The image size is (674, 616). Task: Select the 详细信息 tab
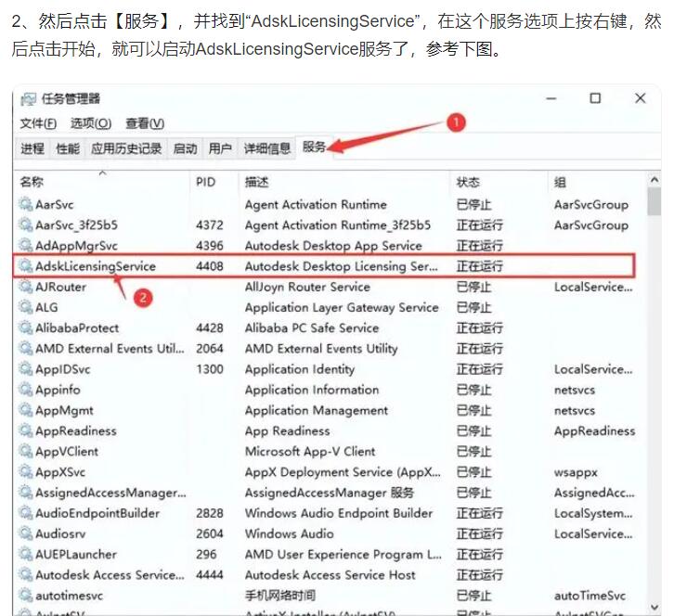tap(267, 148)
